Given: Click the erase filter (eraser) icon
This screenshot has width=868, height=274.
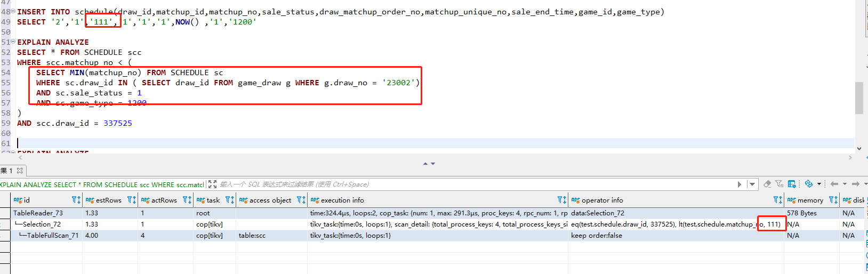Looking at the screenshot, I should click(x=767, y=184).
